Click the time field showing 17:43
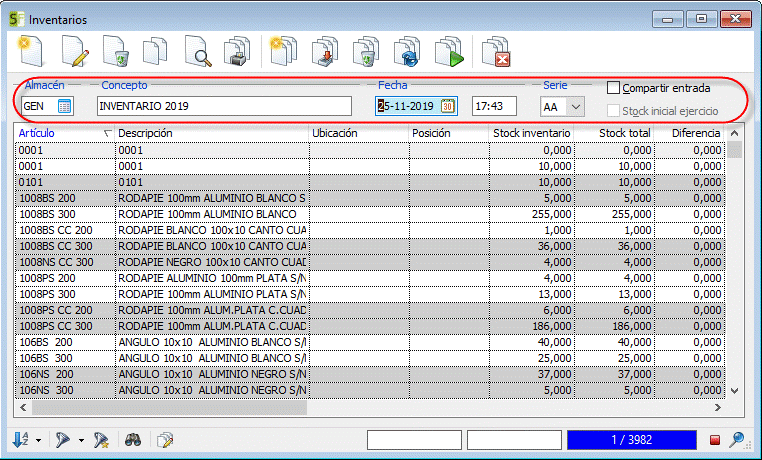 (x=494, y=106)
